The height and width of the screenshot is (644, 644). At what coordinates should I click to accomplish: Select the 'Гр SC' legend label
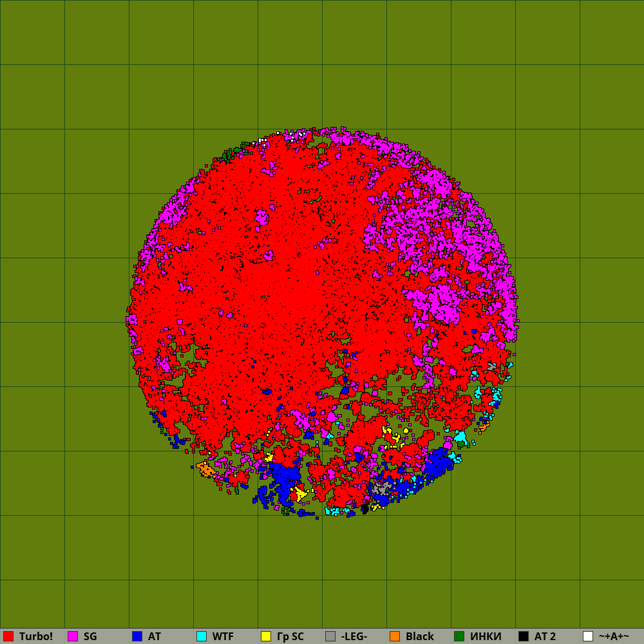coord(290,636)
